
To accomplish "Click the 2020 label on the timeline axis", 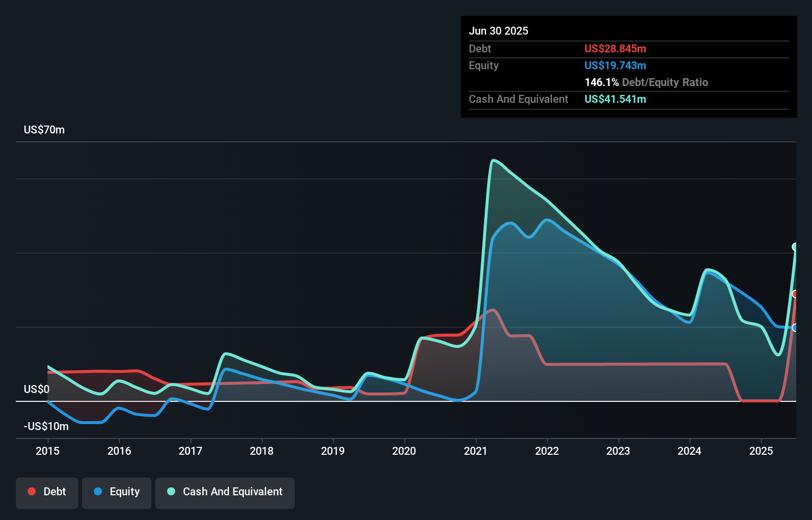I will pos(404,451).
